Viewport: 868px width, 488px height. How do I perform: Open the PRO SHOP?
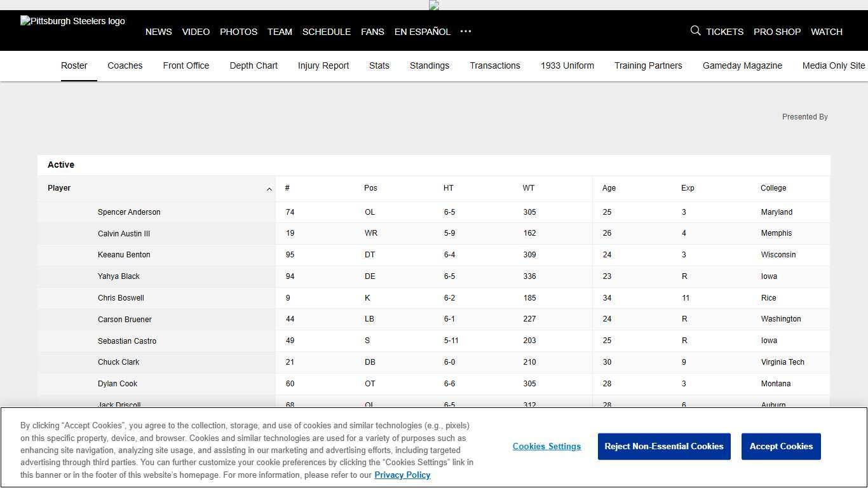point(777,32)
